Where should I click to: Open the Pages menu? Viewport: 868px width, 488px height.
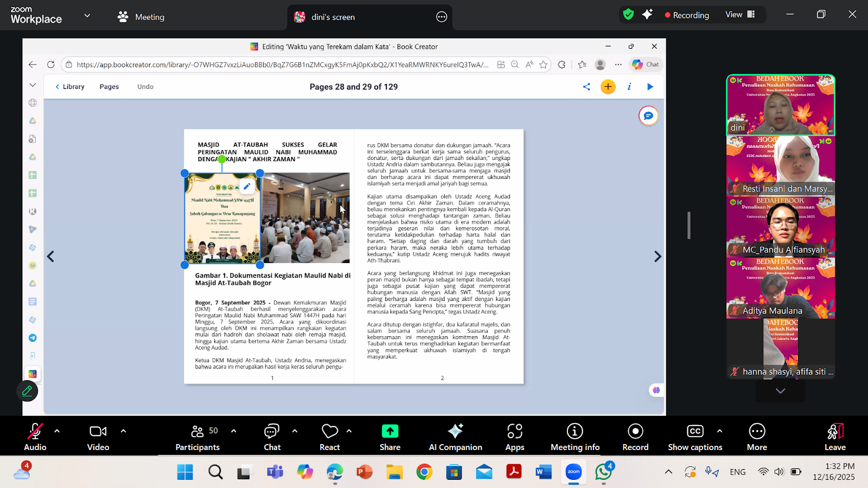coord(109,87)
